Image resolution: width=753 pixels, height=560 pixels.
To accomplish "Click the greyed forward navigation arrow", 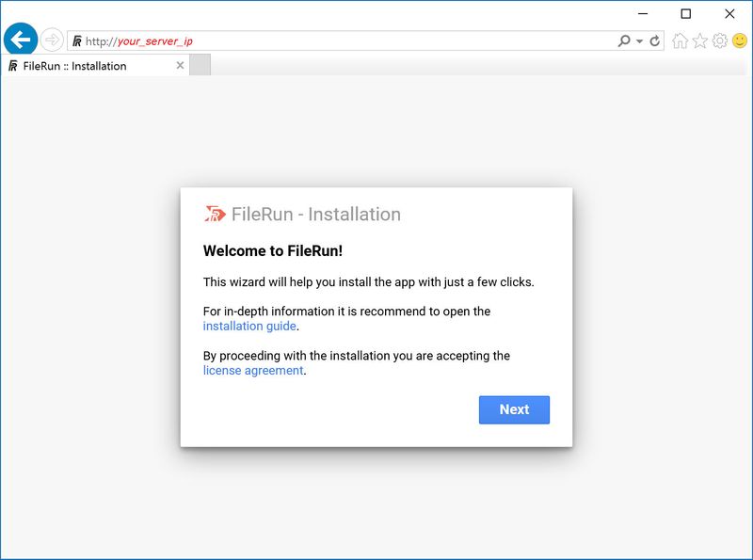I will (x=52, y=40).
